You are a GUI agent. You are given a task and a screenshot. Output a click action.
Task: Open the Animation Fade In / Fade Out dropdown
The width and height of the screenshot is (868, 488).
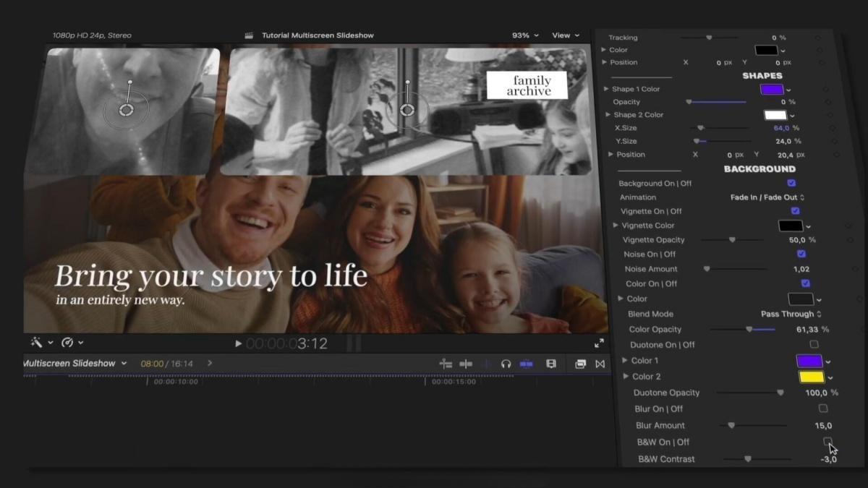(x=767, y=197)
